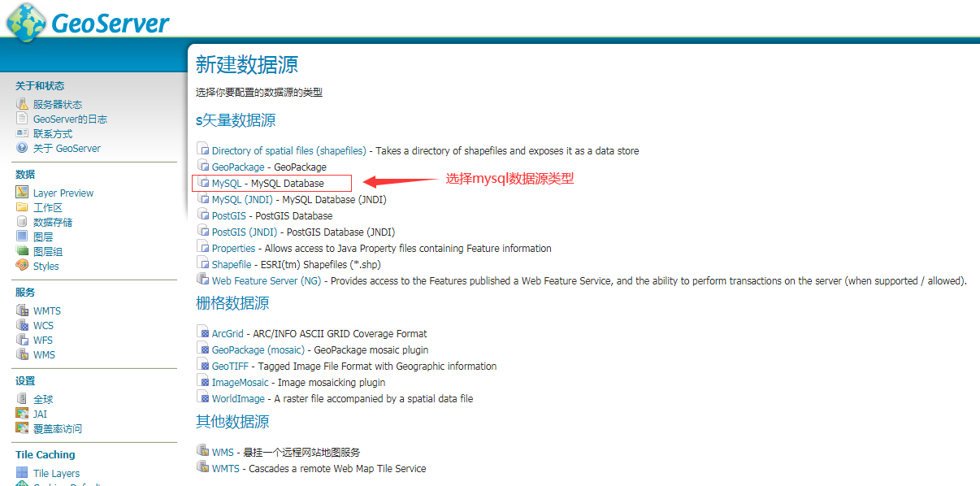The image size is (980, 486).
Task: Go to 联系方式 page
Action: click(x=53, y=133)
